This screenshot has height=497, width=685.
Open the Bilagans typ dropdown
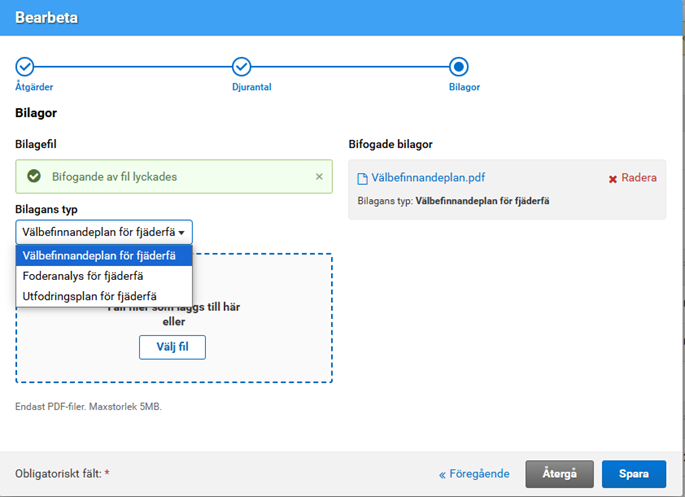[104, 232]
